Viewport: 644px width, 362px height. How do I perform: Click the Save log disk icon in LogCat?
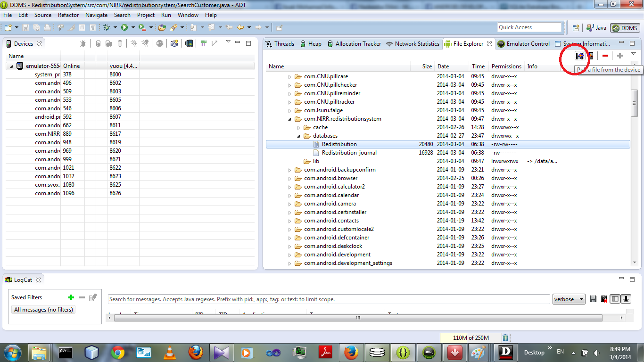click(593, 299)
